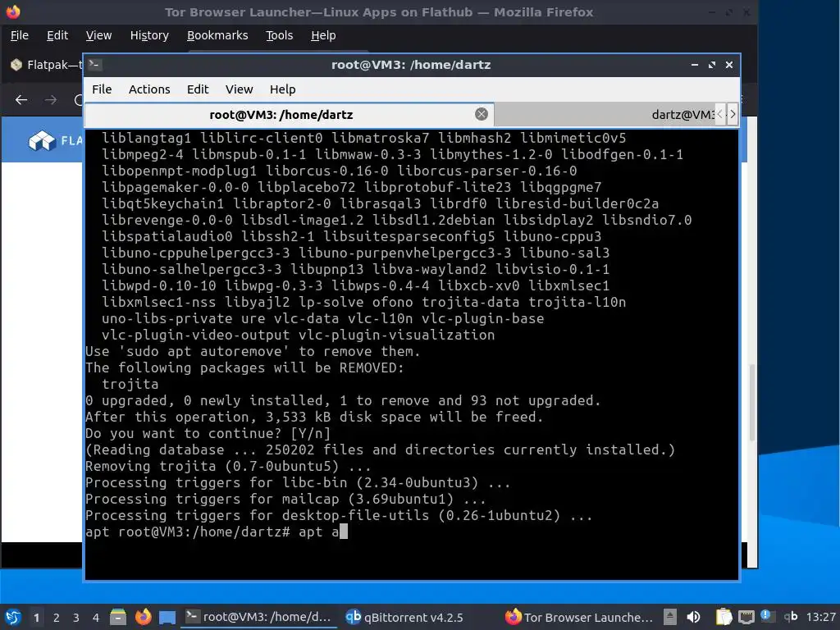The width and height of the screenshot is (840, 630).
Task: Open the Firefox View menu
Action: [x=98, y=35]
